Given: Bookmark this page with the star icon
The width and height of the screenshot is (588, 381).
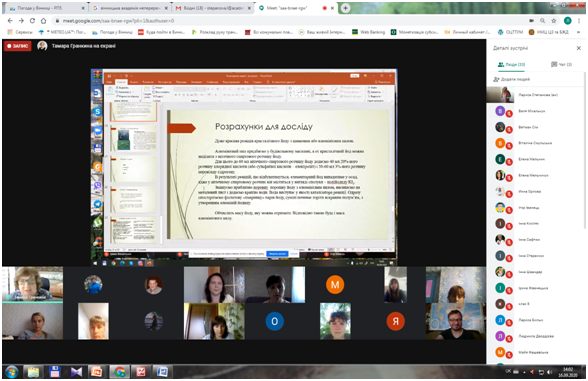Looking at the screenshot, I should point(554,21).
